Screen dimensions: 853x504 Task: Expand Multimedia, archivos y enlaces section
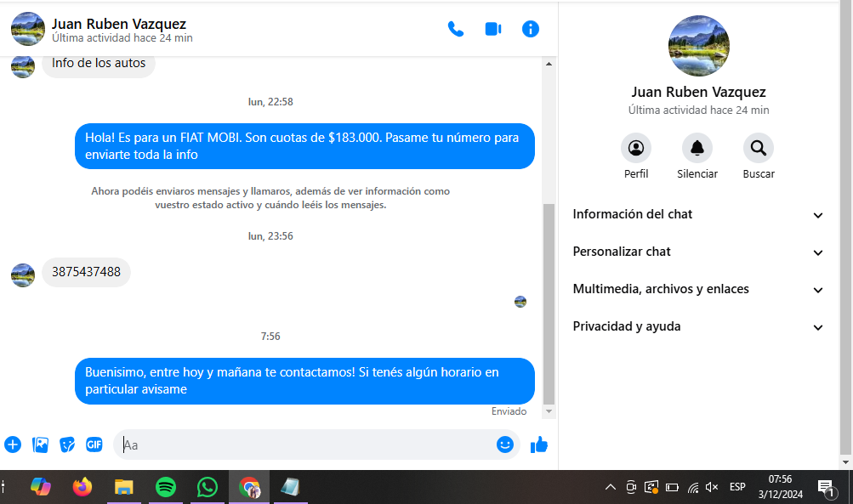point(698,290)
